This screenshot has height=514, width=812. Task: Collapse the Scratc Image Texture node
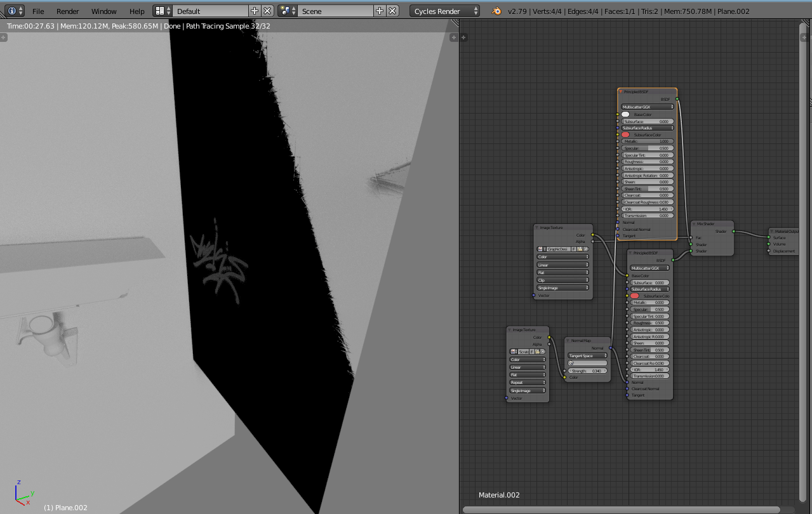tap(510, 330)
